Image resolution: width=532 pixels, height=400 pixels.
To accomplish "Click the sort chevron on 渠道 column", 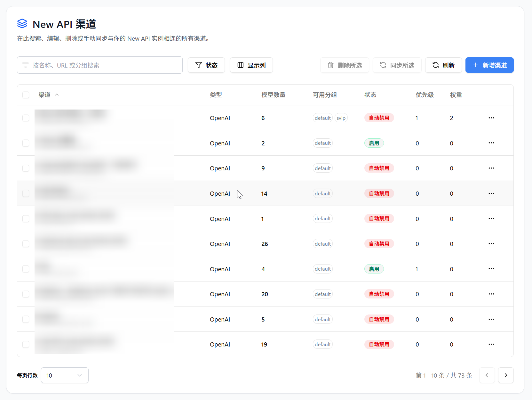I will [57, 95].
